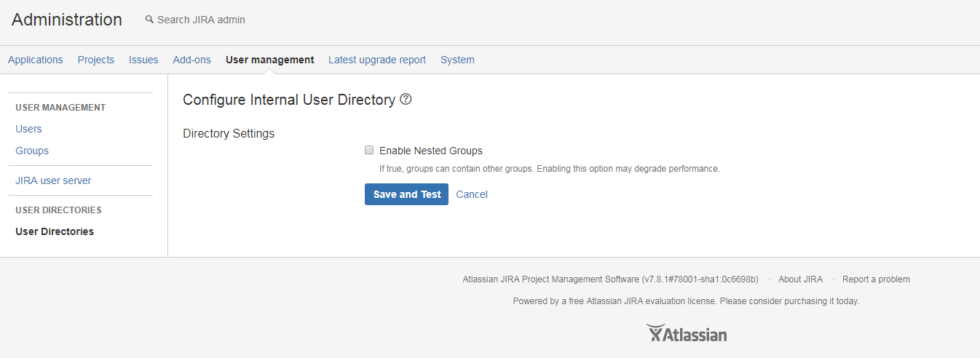This screenshot has height=358, width=980.
Task: Click the About JIRA footer link
Action: point(800,279)
